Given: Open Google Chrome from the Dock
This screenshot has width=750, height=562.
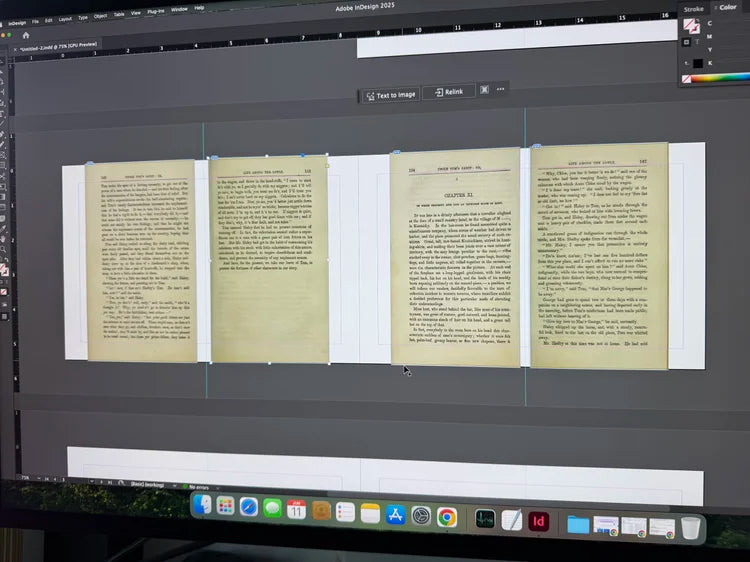Looking at the screenshot, I should [447, 518].
